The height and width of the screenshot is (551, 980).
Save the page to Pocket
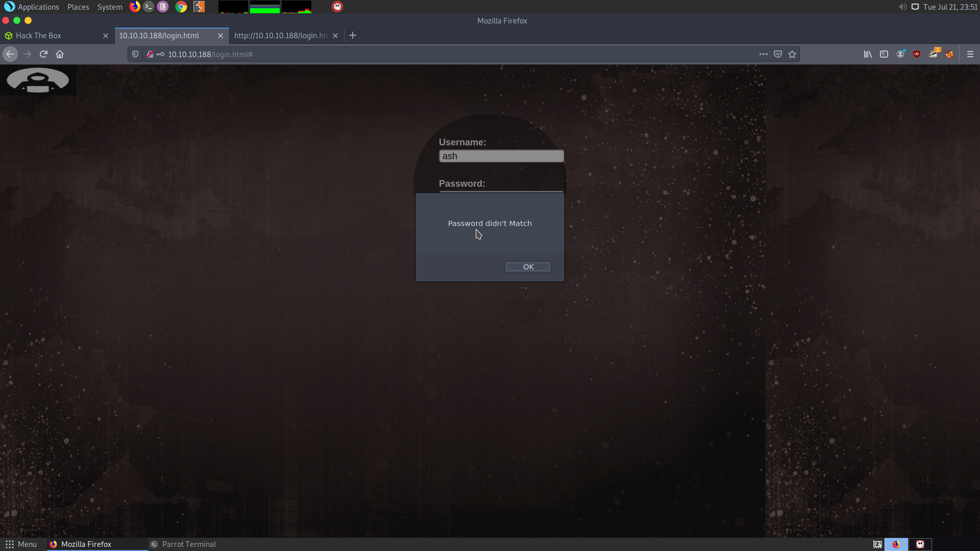point(778,54)
